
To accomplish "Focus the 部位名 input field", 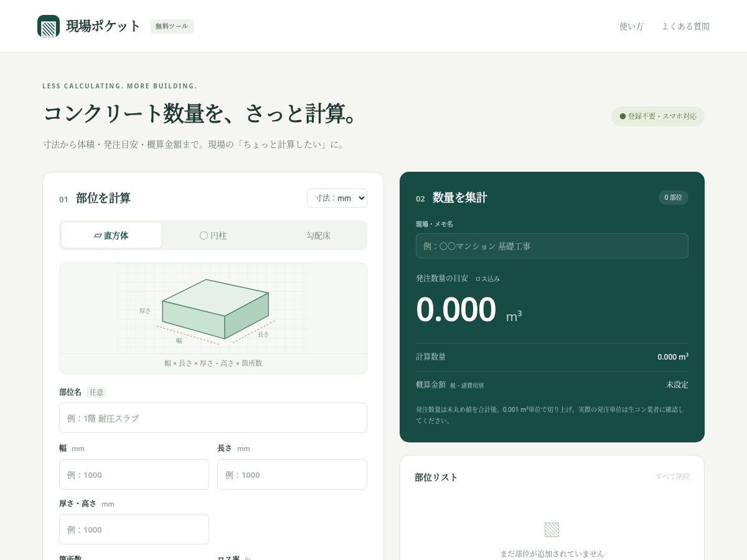I will coord(213,418).
